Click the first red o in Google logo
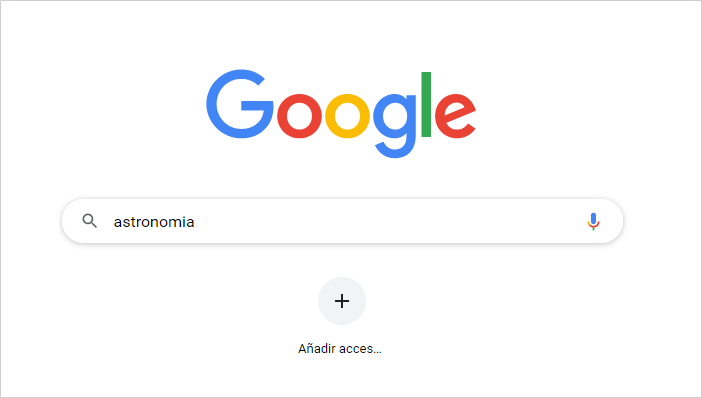702x398 pixels. pos(300,116)
